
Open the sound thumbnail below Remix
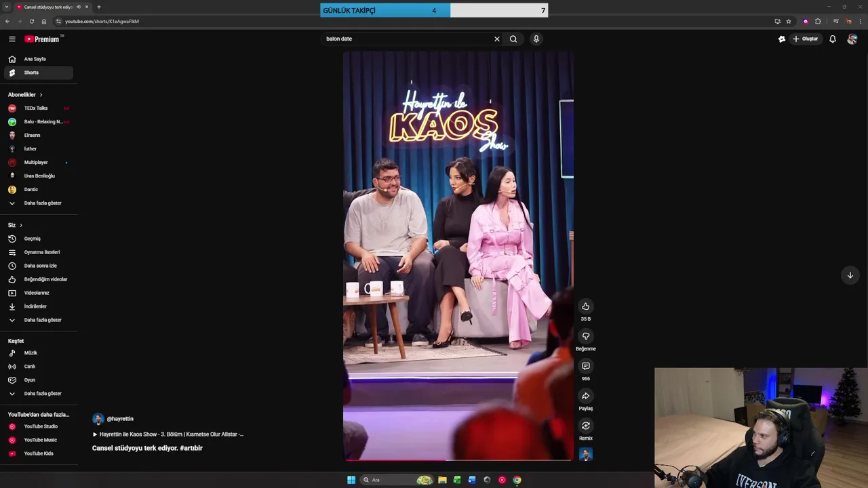click(x=586, y=454)
